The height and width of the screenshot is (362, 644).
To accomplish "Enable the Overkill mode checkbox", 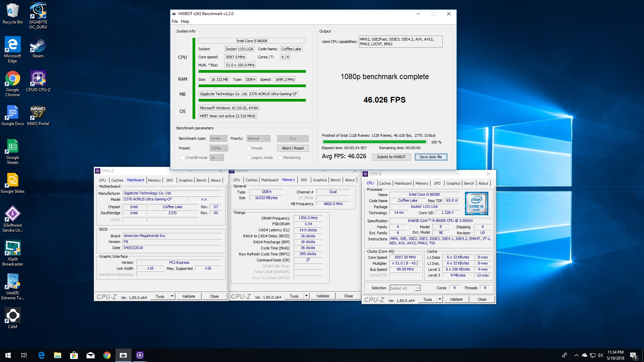I will point(182,158).
